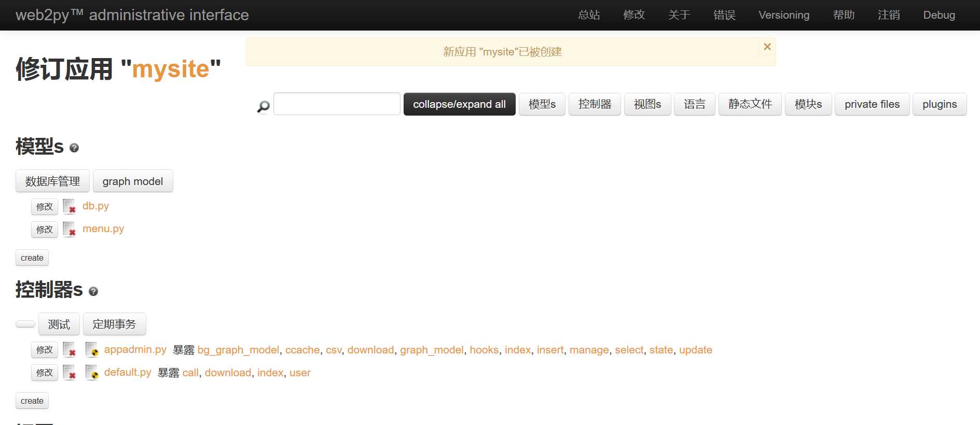This screenshot has width=980, height=425.
Task: Click the blank button before 测试
Action: 25,324
